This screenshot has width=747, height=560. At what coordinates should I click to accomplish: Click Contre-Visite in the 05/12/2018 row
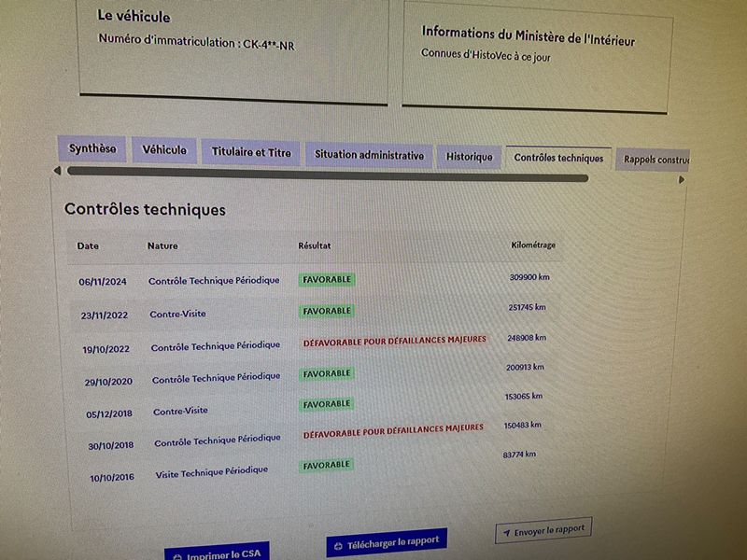[180, 411]
